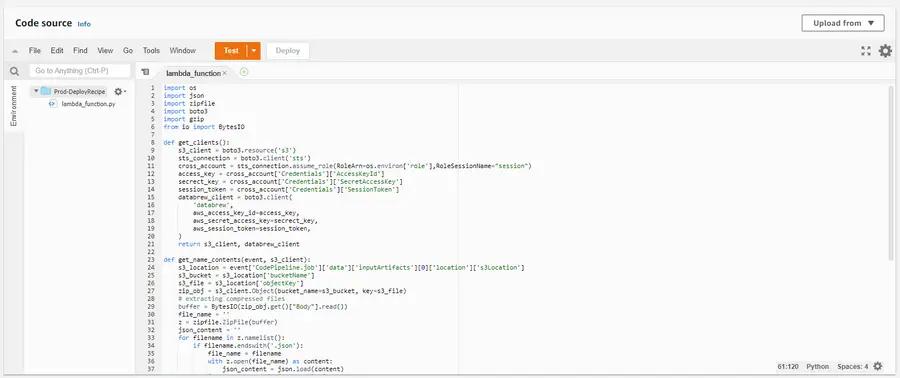The width and height of the screenshot is (900, 378).
Task: Click cursor position 61:120 in status bar
Action: (x=788, y=367)
